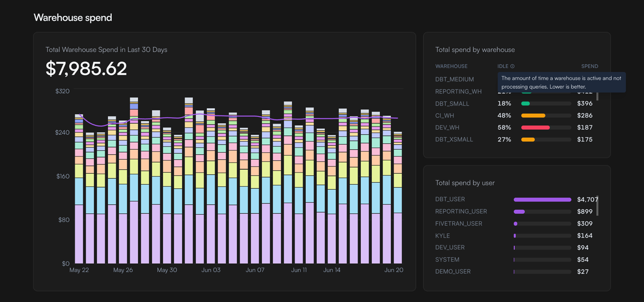Click the user list scrollbar
The image size is (644, 302).
597,206
